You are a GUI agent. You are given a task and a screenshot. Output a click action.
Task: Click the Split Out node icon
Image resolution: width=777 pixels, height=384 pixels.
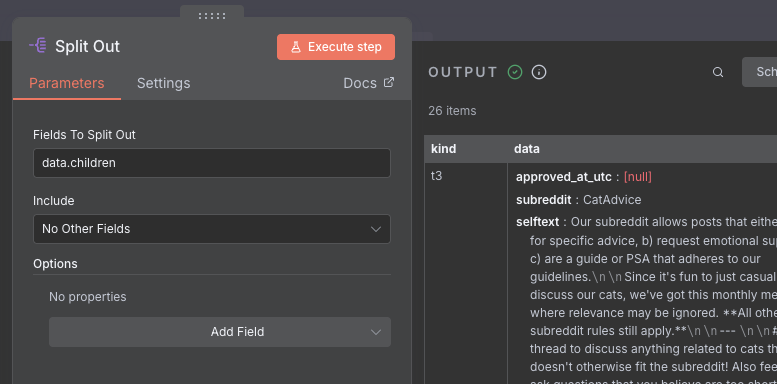38,46
